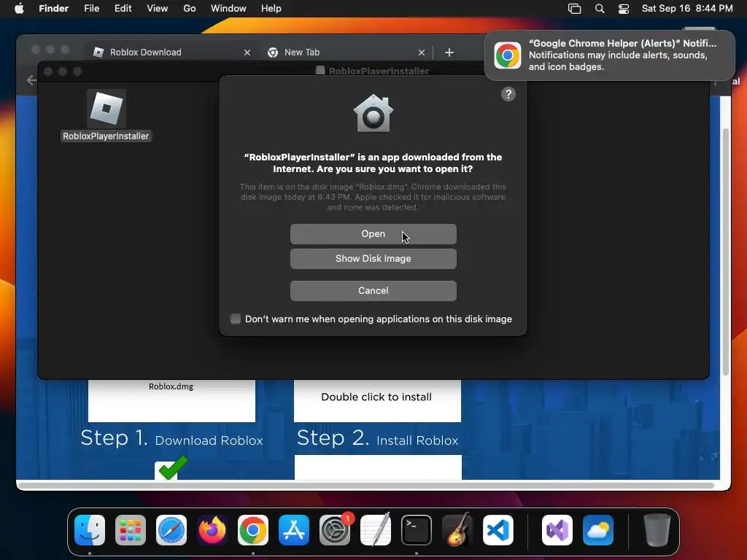This screenshot has height=560, width=747.
Task: Open the cloud weather app in Dock
Action: [x=598, y=530]
